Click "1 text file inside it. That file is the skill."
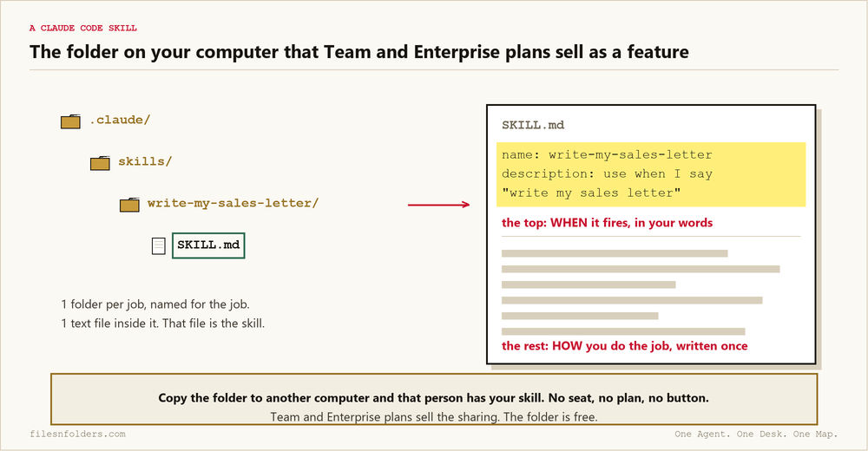The width and height of the screenshot is (868, 451). coord(163,324)
